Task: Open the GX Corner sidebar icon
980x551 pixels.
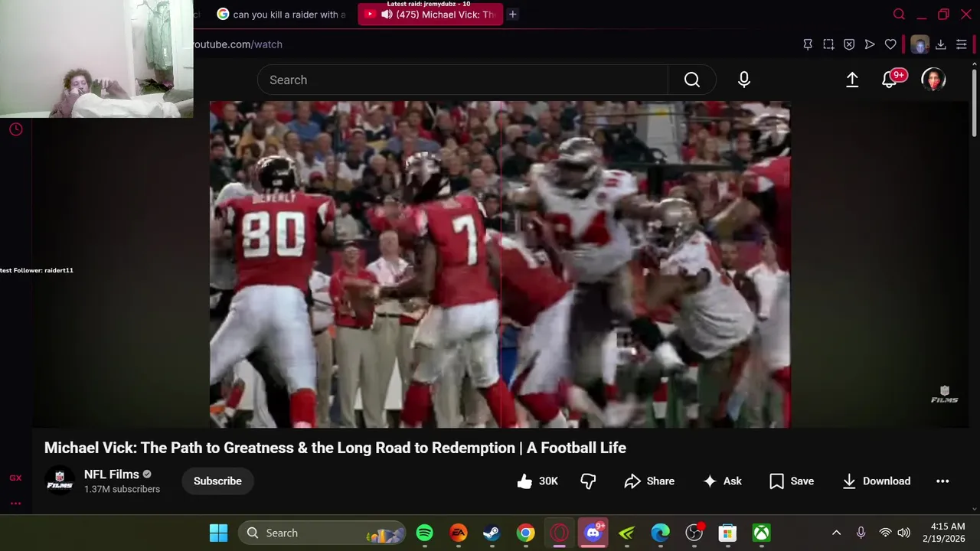Action: pyautogui.click(x=15, y=478)
